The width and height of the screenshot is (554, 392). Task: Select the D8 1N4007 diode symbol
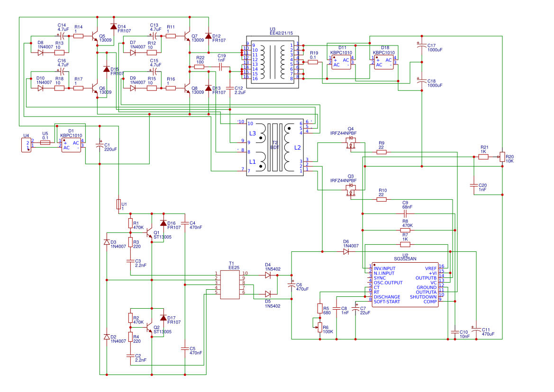click(x=40, y=53)
